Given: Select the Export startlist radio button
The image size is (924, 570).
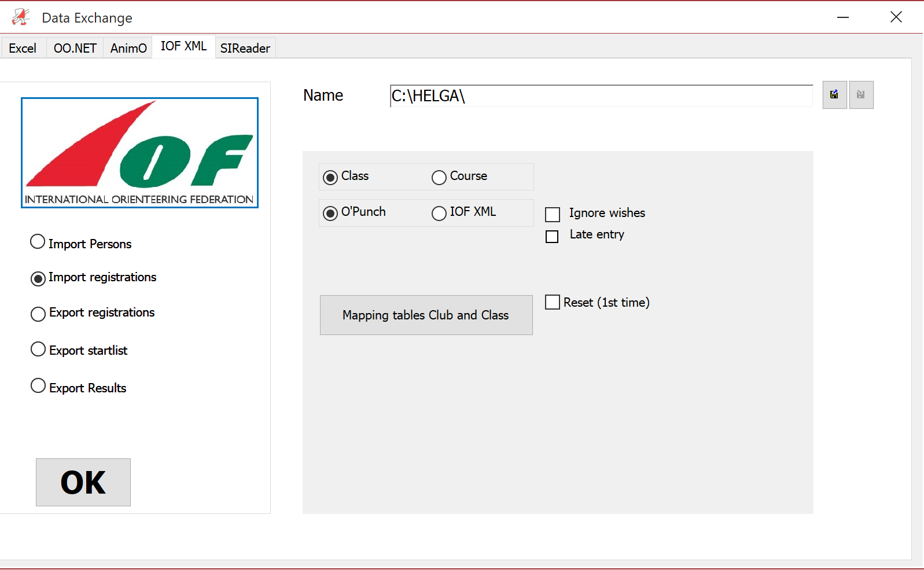Looking at the screenshot, I should [x=38, y=350].
